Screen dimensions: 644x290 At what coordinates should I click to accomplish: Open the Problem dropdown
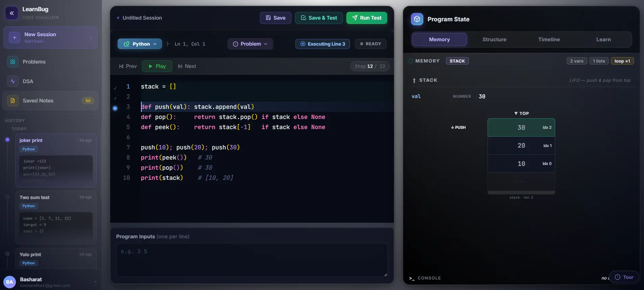[250, 44]
